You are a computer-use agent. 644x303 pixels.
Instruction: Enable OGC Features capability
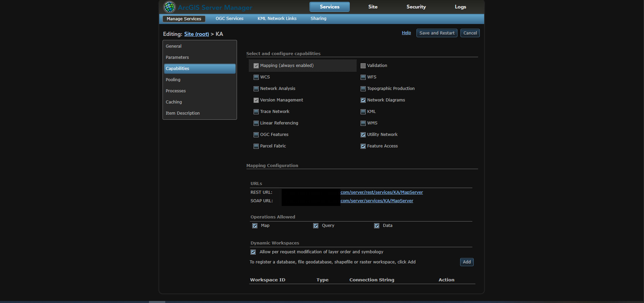click(256, 135)
